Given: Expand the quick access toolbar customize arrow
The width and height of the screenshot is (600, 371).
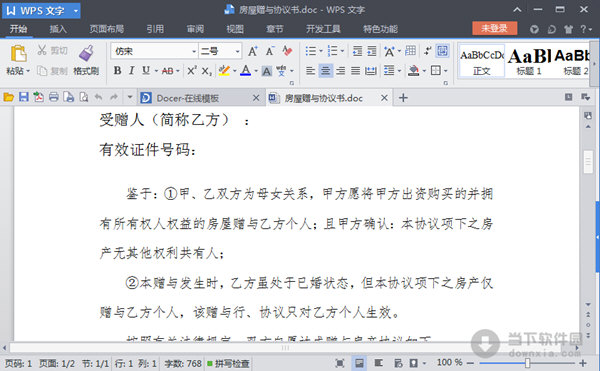Looking at the screenshot, I should click(130, 98).
